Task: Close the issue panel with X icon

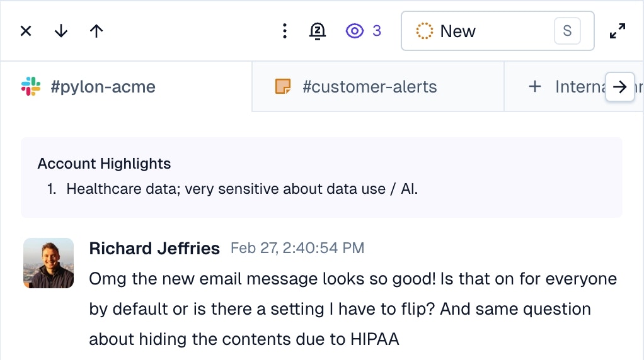Action: tap(26, 31)
